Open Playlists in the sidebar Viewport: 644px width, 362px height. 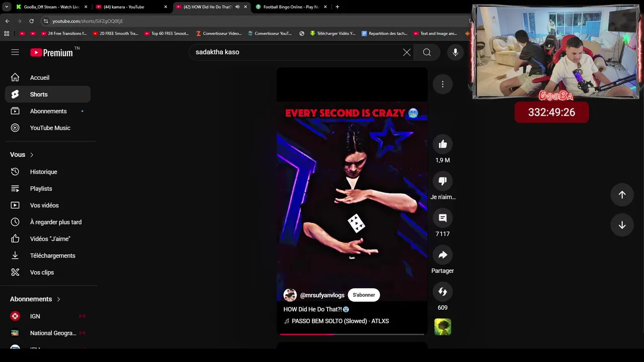(48, 189)
